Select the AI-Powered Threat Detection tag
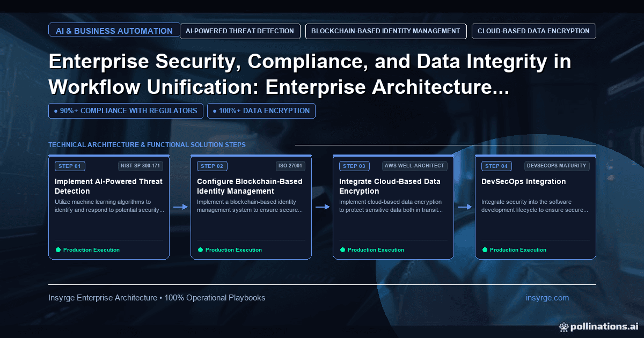 click(240, 31)
